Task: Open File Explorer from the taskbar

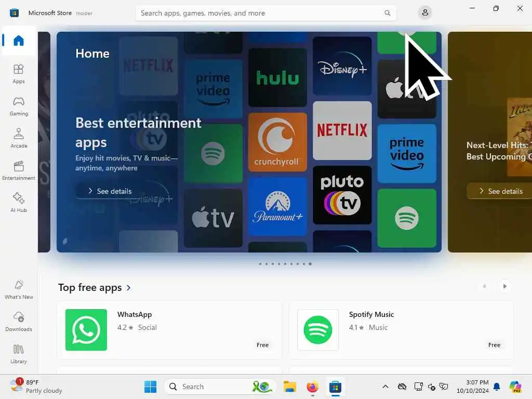Action: [x=290, y=387]
